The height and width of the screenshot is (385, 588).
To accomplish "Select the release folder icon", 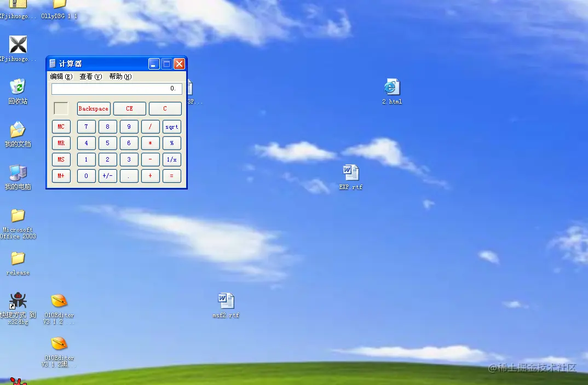I will tap(18, 258).
